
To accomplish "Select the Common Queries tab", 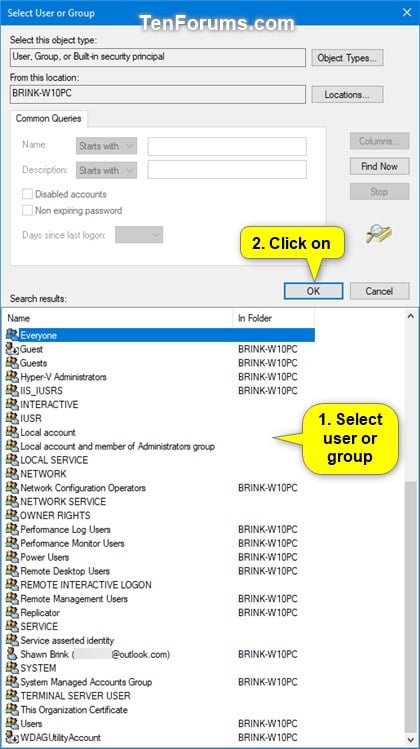I will coord(48,118).
